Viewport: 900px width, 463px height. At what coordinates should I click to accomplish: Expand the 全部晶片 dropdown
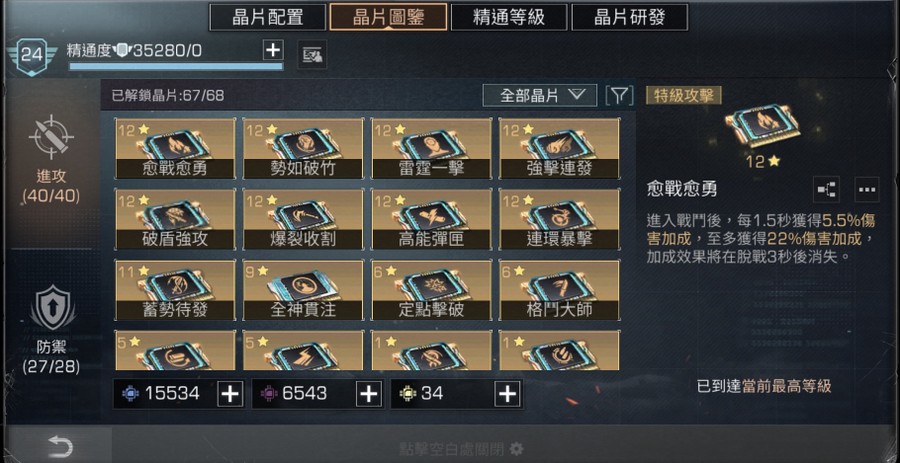(x=540, y=95)
